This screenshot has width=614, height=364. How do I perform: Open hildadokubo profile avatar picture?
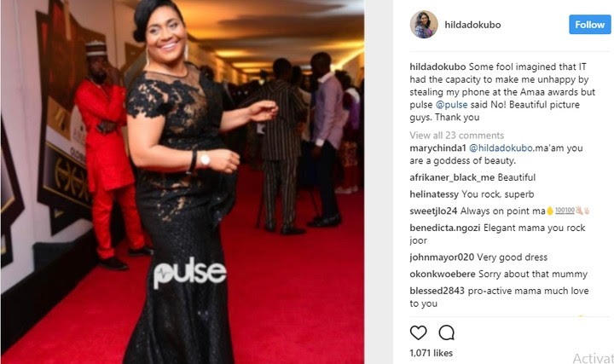[x=424, y=24]
